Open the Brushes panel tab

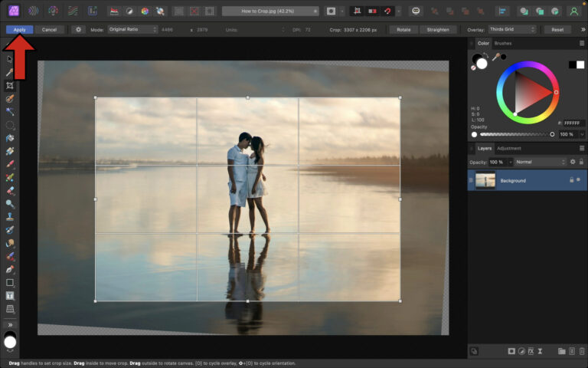point(502,43)
